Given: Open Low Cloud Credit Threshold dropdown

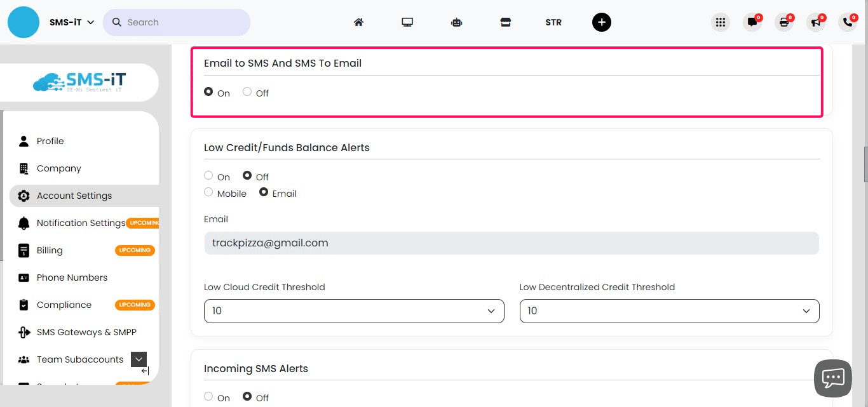Looking at the screenshot, I should [x=354, y=311].
